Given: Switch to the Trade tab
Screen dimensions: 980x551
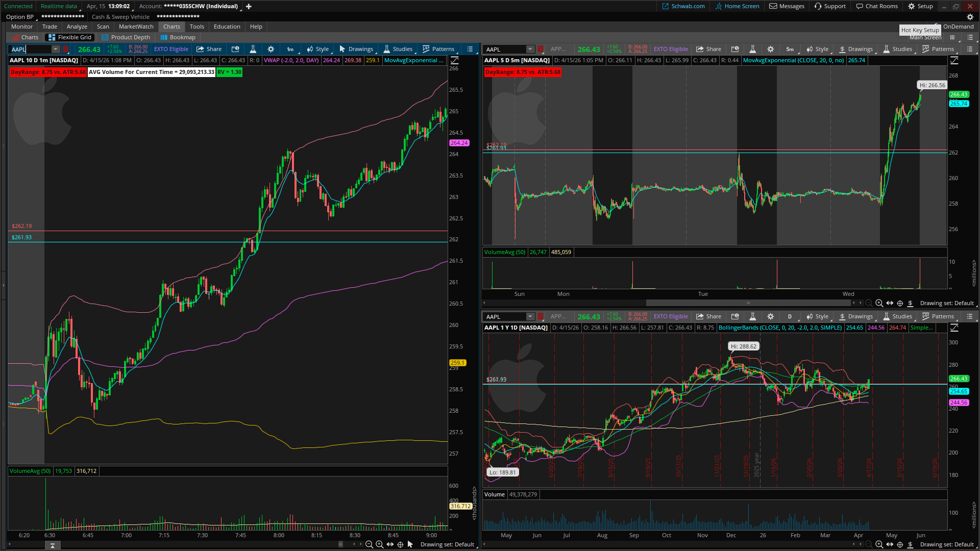Looking at the screenshot, I should coord(50,27).
